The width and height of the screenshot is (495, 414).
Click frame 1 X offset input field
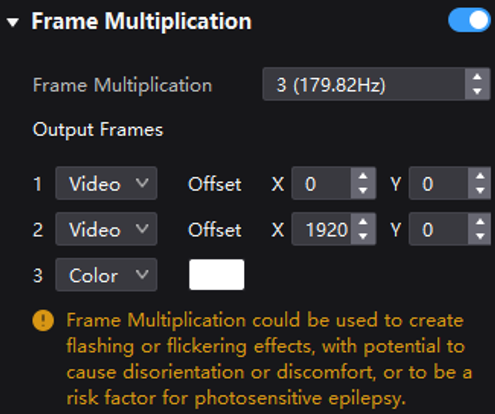pyautogui.click(x=321, y=184)
